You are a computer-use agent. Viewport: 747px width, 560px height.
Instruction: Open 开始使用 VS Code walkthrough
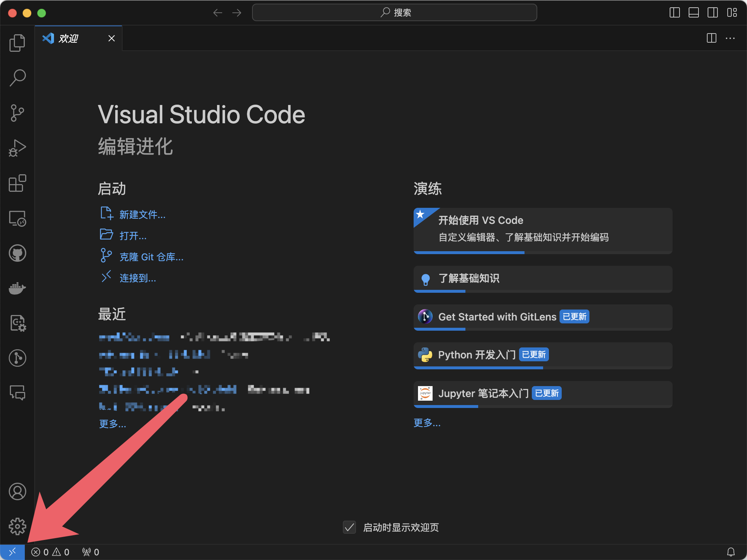(543, 231)
